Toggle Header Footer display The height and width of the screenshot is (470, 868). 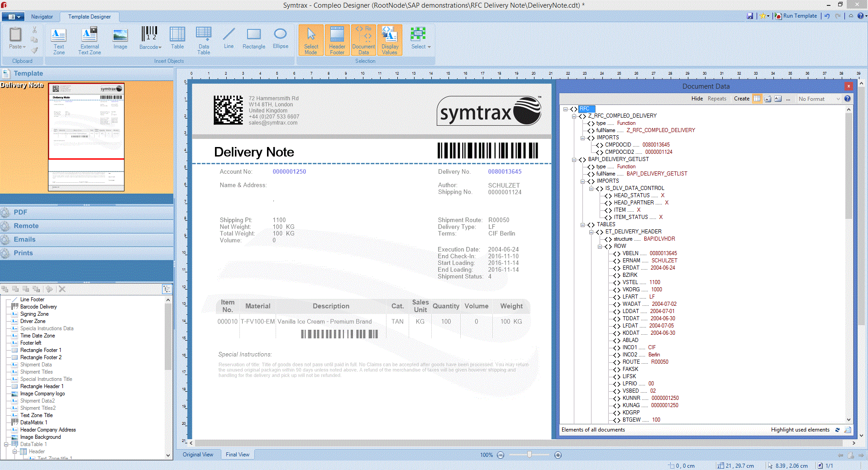337,40
